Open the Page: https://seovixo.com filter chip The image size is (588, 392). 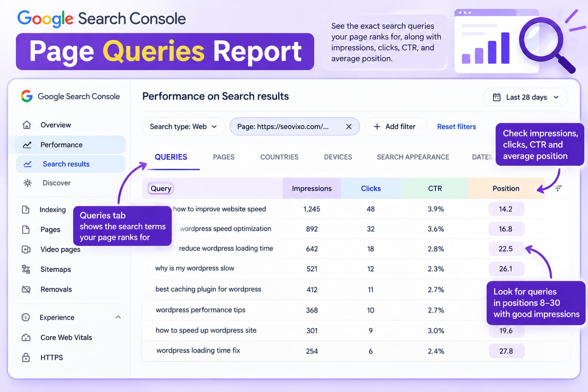point(294,127)
